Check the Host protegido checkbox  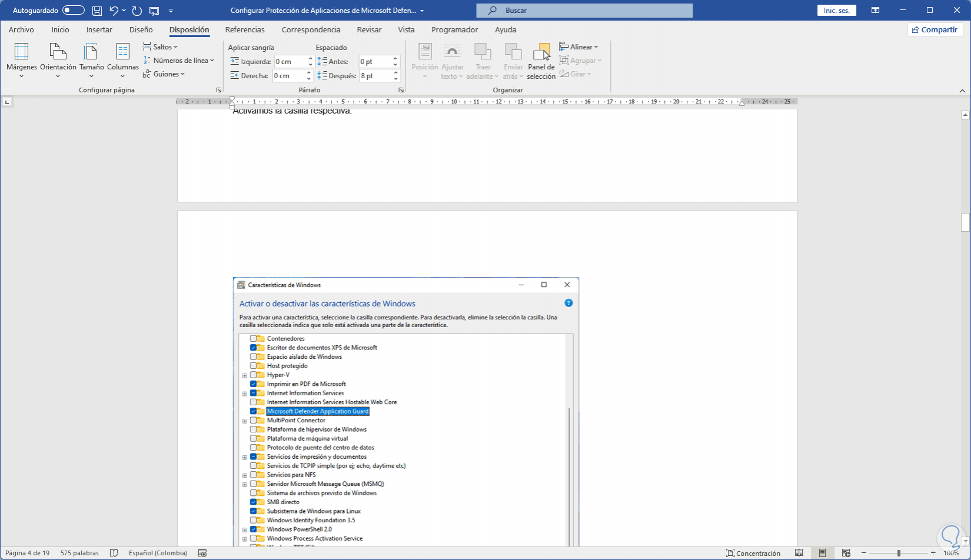coord(254,366)
